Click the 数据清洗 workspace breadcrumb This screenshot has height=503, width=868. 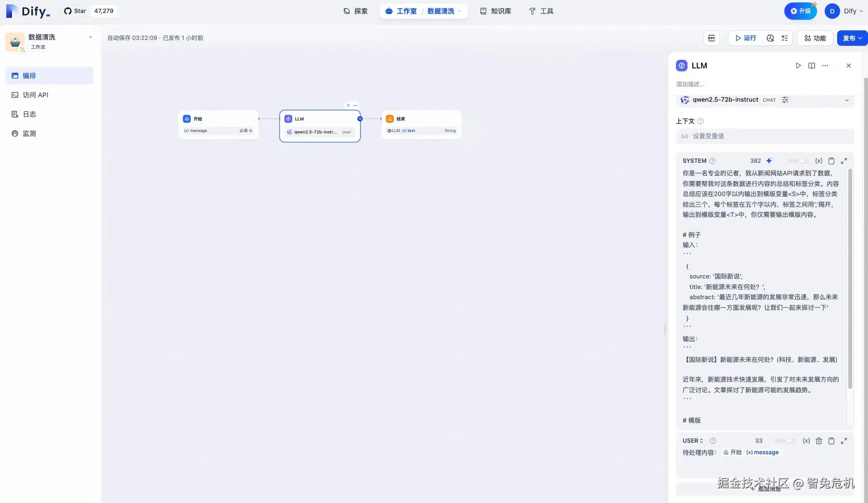(440, 11)
